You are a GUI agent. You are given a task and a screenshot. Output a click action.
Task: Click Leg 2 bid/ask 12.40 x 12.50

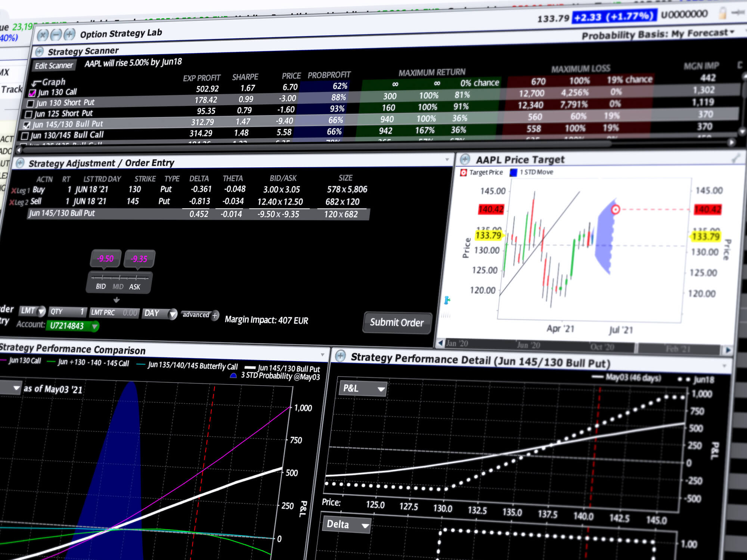coord(280,202)
